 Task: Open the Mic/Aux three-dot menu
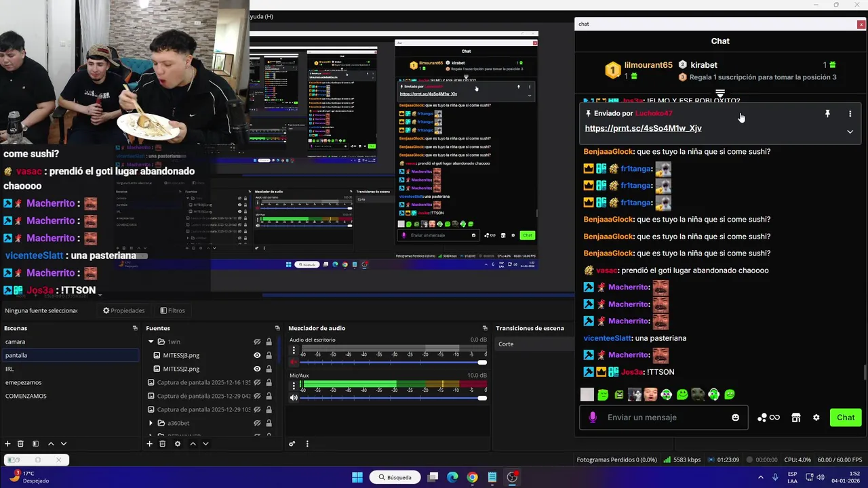[294, 386]
